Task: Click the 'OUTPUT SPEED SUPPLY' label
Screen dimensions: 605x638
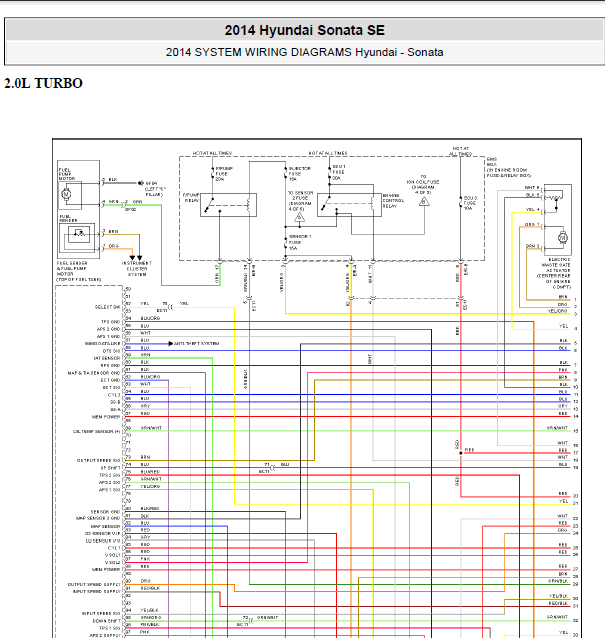Action: (x=94, y=585)
